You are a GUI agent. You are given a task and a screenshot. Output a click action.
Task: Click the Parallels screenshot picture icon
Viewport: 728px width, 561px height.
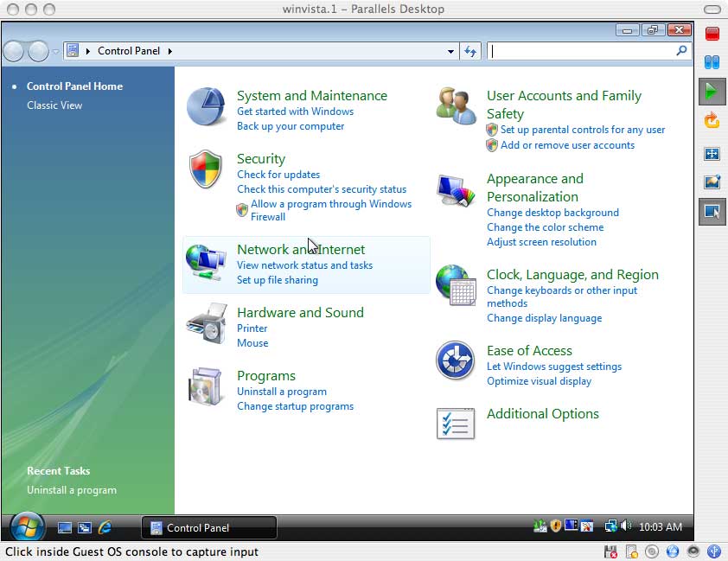(x=712, y=182)
